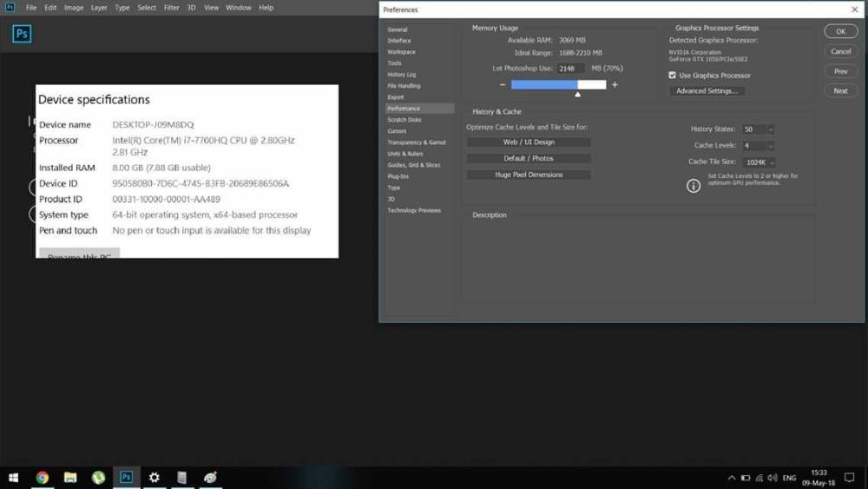Click Cancel in Preferences
Image resolution: width=868 pixels, height=489 pixels.
[x=840, y=51]
